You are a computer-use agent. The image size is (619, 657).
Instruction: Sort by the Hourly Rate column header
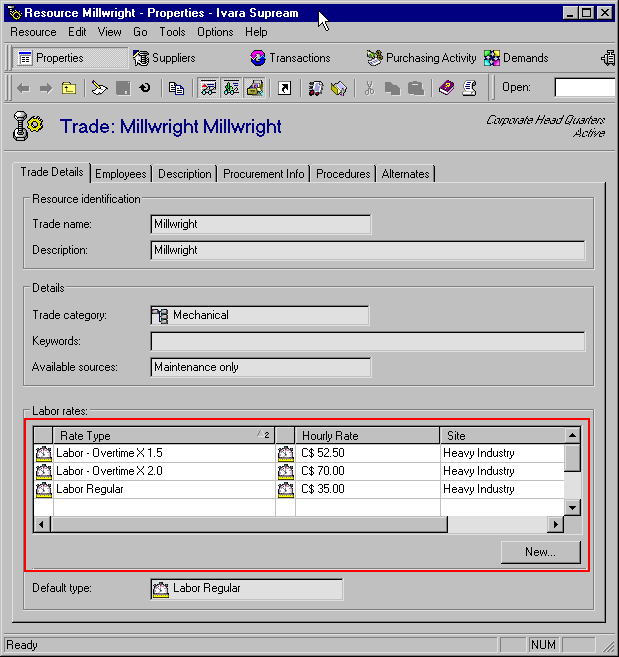367,436
